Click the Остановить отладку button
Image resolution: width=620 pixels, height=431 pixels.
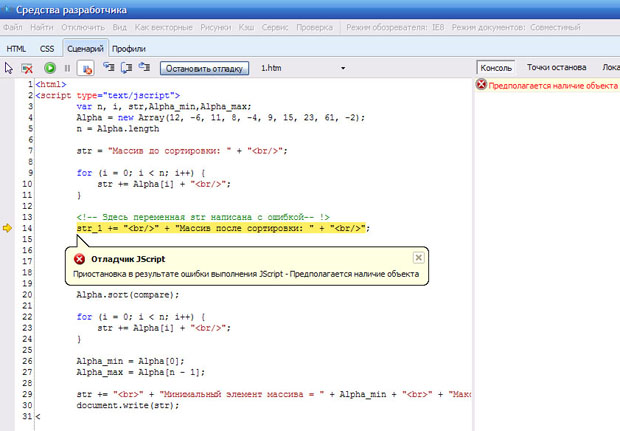(x=204, y=68)
